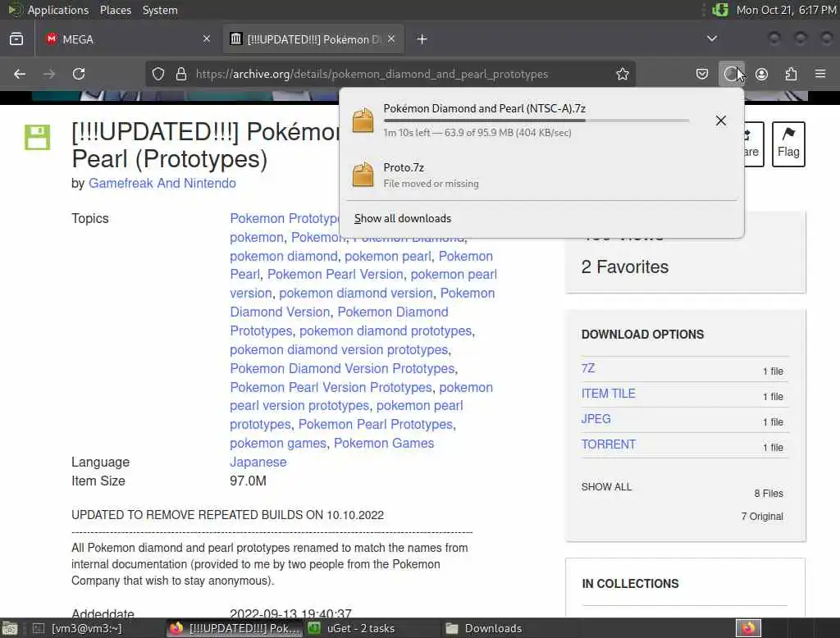Screen dimensions: 840x638
Task: Open pokemon diamond prototypes topic link
Action: [386, 330]
